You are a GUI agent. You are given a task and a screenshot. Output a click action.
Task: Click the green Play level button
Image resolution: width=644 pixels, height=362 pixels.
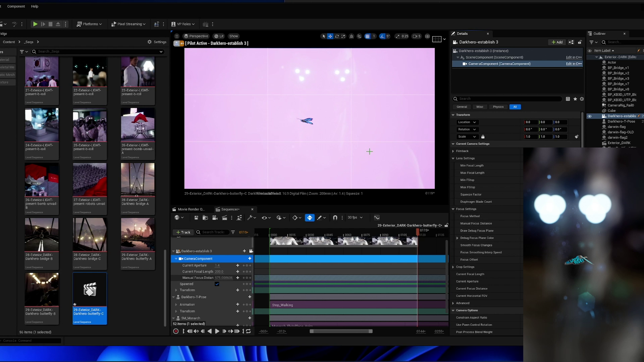tap(35, 24)
